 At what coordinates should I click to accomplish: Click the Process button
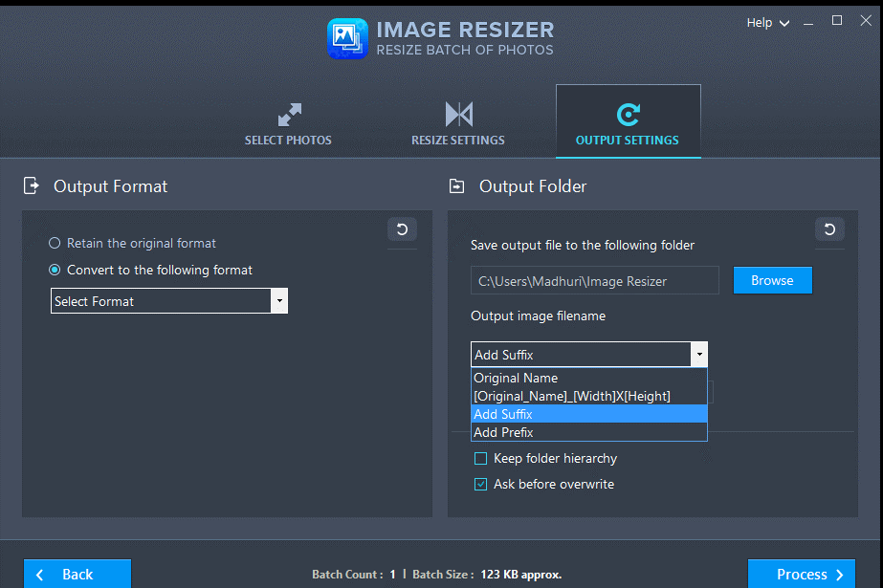[801, 574]
